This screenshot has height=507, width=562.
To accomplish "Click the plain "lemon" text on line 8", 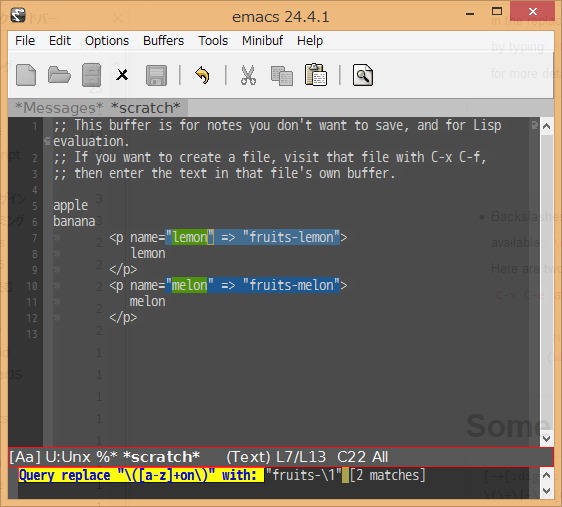I will pyautogui.click(x=148, y=253).
